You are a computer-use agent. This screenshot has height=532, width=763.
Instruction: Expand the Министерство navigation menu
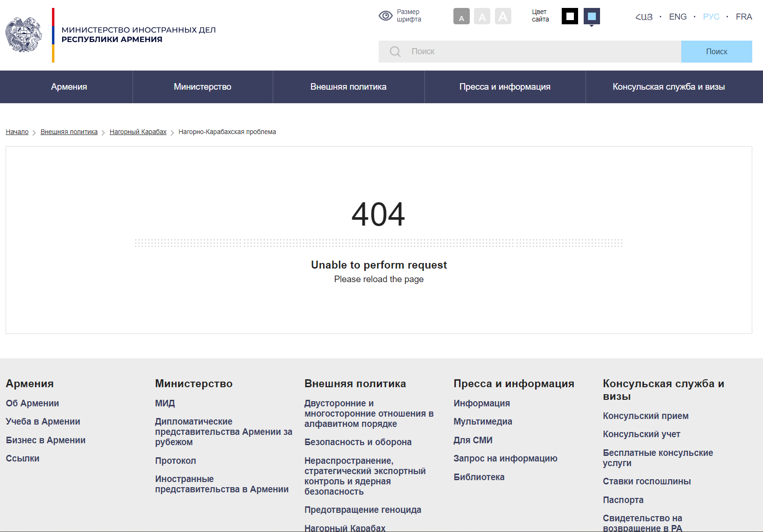click(203, 87)
